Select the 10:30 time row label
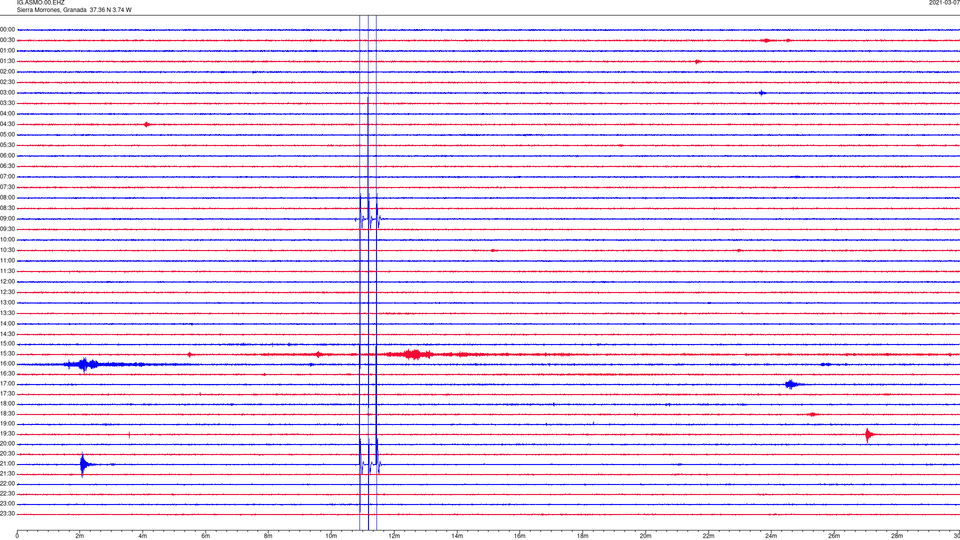960x540 pixels. pos(7,250)
